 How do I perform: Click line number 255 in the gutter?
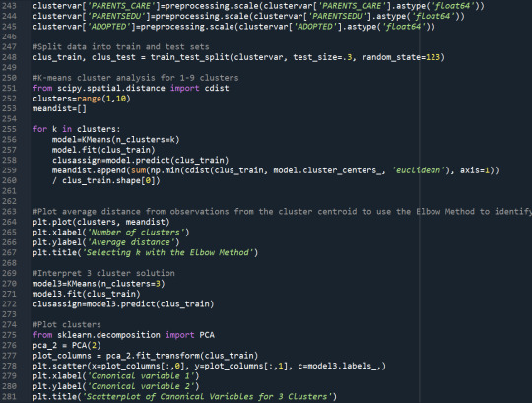[x=9, y=129]
